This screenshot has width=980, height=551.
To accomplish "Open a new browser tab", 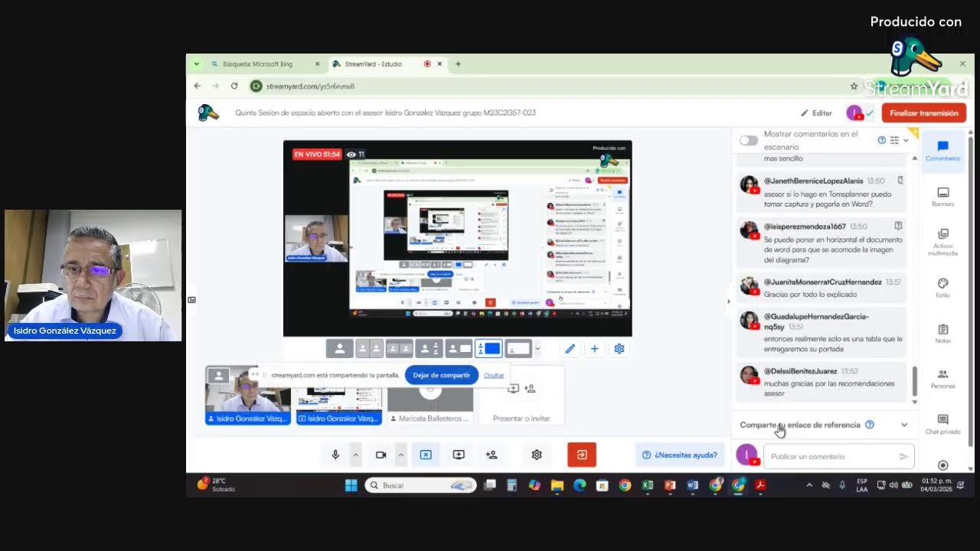I will 458,64.
